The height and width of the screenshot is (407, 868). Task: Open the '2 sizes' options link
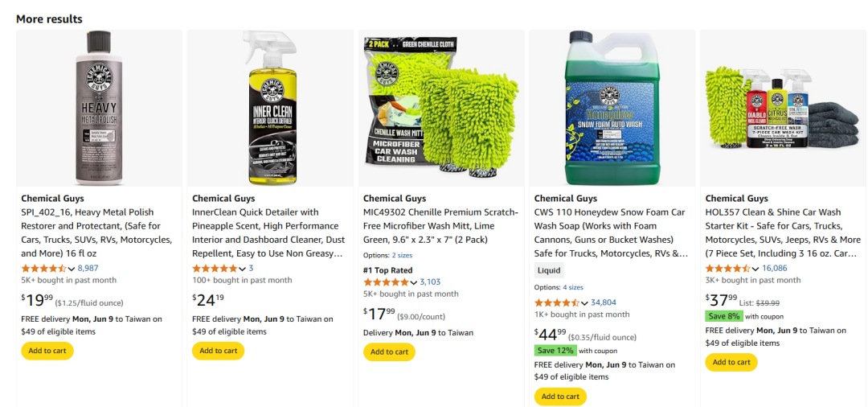coord(402,255)
